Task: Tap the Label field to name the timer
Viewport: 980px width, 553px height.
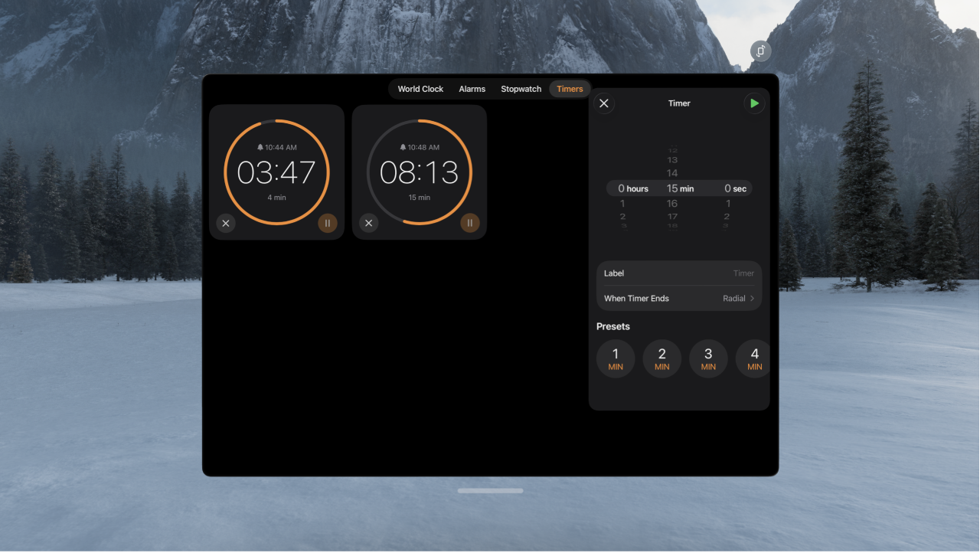Action: pos(678,273)
